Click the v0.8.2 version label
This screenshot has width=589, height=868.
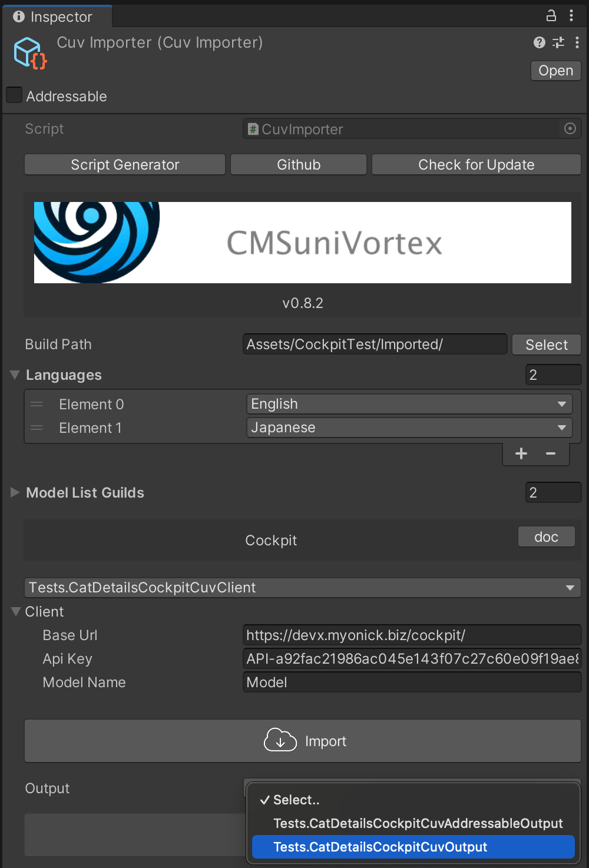(x=303, y=303)
